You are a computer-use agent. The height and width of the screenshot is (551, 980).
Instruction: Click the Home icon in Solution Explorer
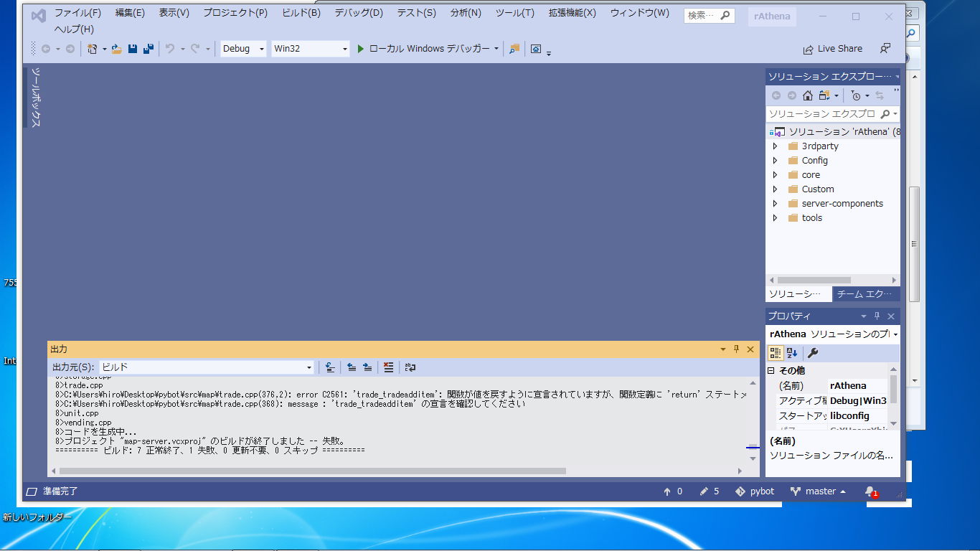[808, 95]
